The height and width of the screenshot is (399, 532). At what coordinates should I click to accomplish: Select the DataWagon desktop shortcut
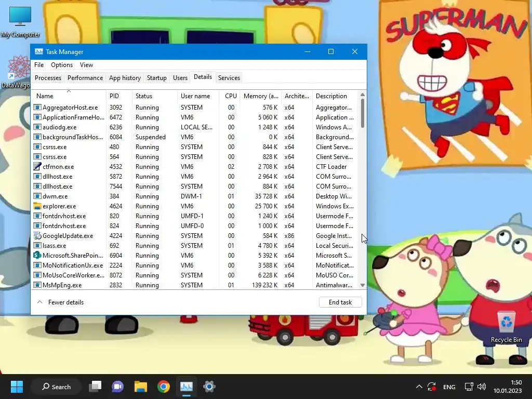pyautogui.click(x=16, y=72)
